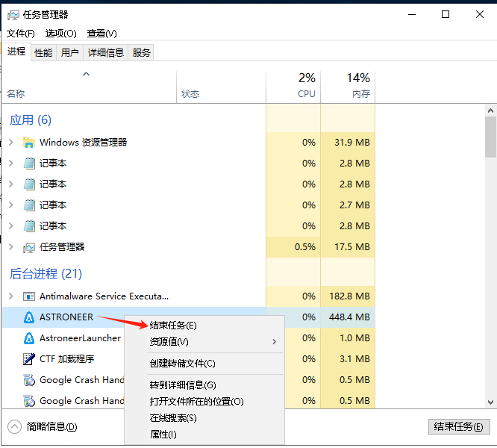Click the 任务管理器 process icon in list
This screenshot has height=448, width=497.
(29, 247)
